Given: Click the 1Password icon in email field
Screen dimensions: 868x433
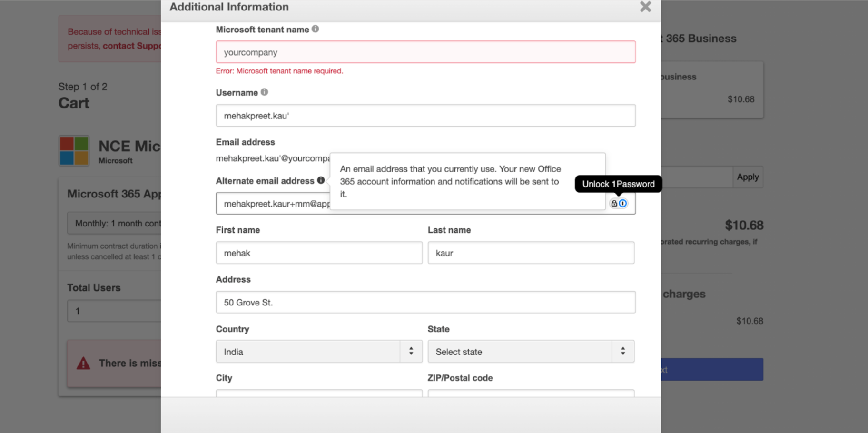Looking at the screenshot, I should pyautogui.click(x=622, y=204).
